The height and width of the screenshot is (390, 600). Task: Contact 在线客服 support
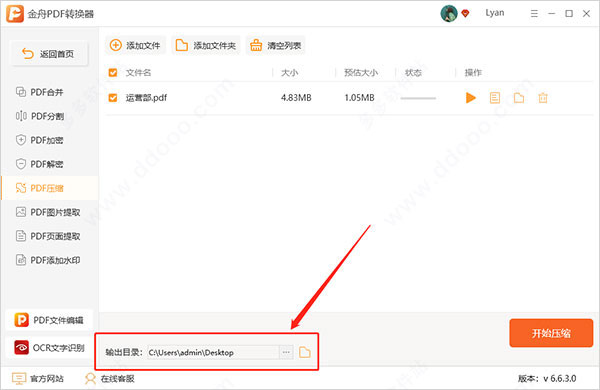tap(110, 379)
